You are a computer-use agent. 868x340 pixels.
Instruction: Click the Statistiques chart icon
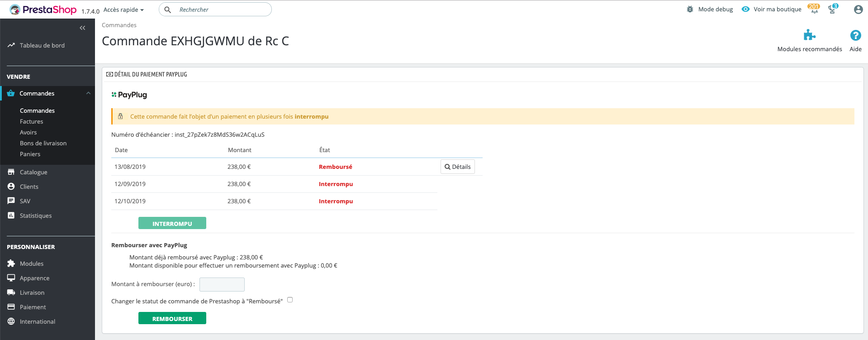pyautogui.click(x=11, y=215)
